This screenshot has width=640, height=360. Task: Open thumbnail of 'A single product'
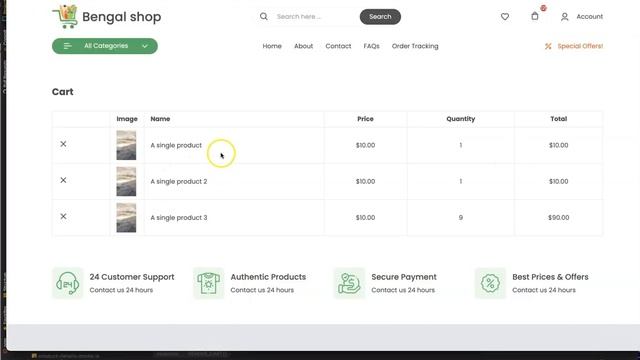coord(126,145)
